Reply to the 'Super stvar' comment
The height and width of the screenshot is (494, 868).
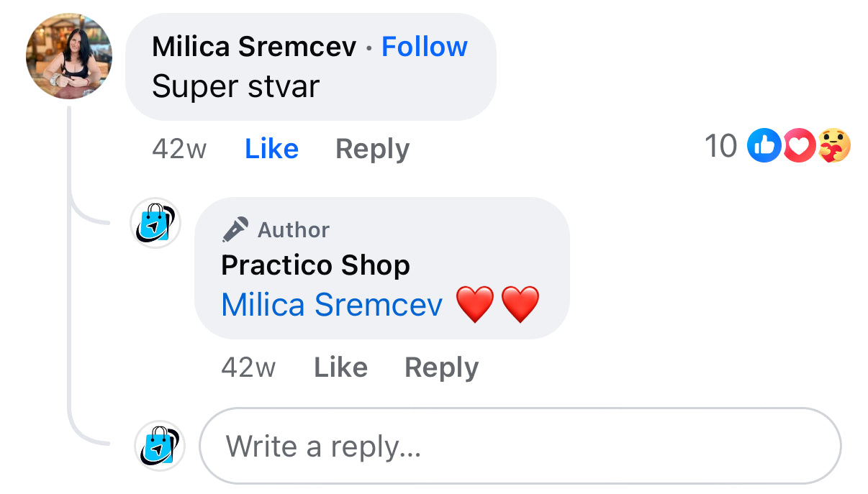372,149
